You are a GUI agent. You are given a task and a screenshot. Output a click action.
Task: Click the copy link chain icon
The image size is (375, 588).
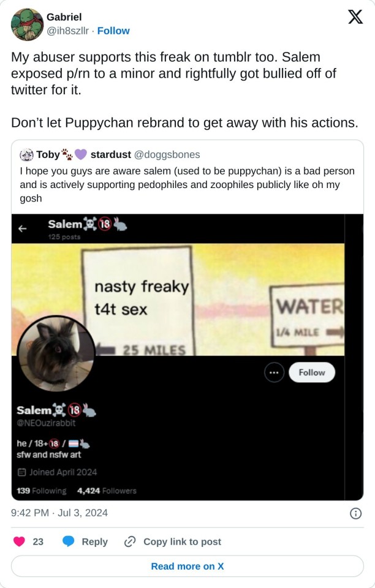coord(130,541)
